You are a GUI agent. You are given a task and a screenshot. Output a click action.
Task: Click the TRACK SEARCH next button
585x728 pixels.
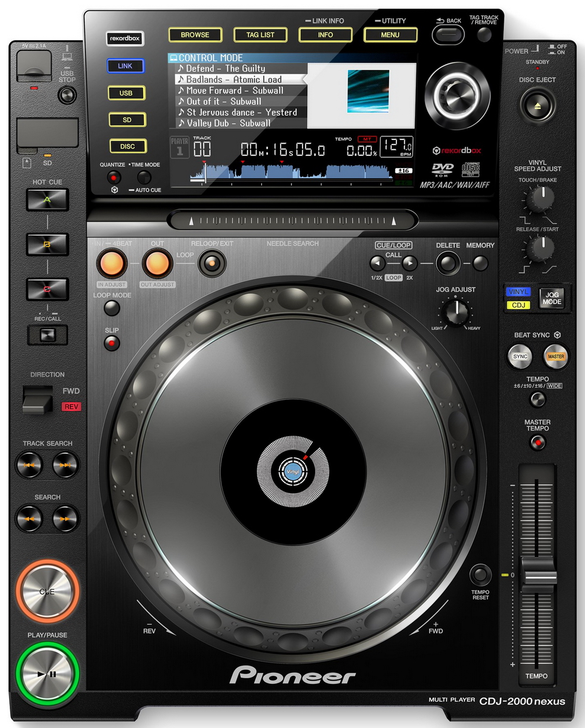(x=65, y=465)
